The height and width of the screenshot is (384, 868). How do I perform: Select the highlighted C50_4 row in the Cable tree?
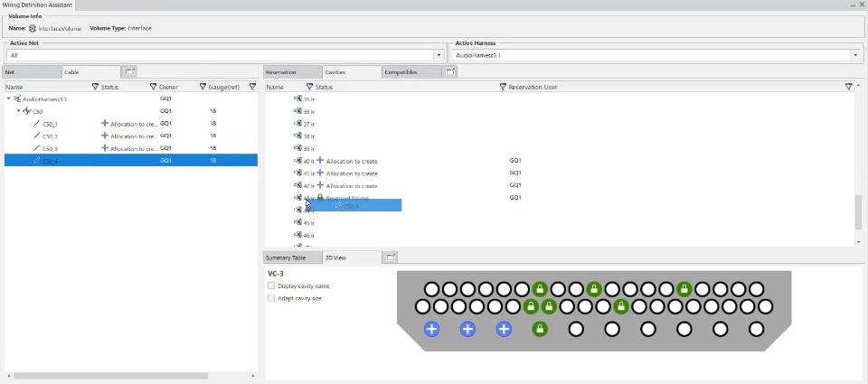(x=131, y=160)
